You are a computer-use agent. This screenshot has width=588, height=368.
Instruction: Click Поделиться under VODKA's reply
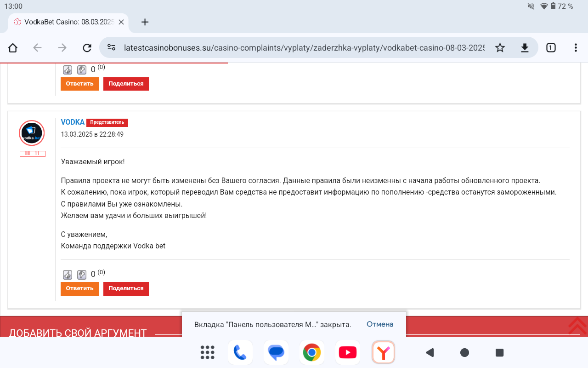coord(126,288)
